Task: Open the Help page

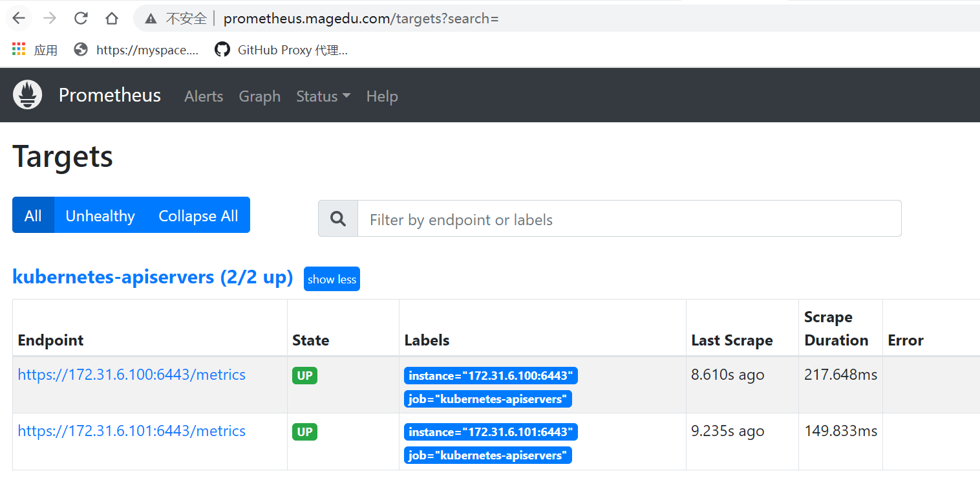Action: click(x=382, y=96)
